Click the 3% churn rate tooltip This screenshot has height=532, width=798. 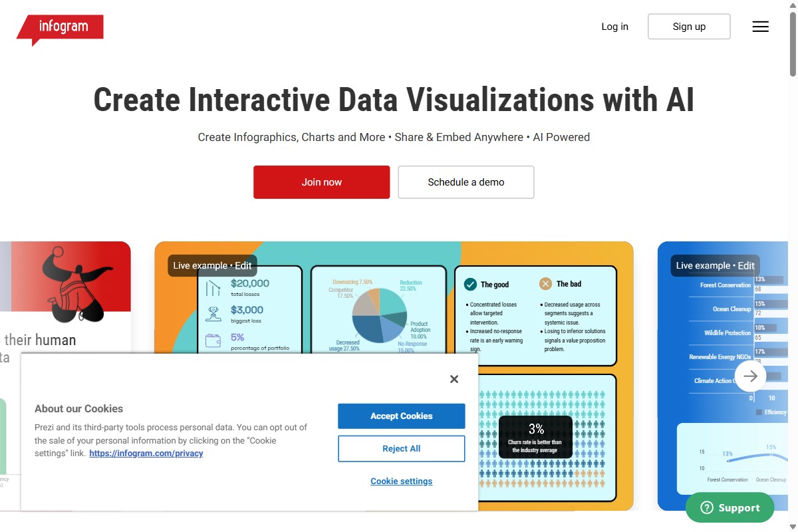click(536, 437)
